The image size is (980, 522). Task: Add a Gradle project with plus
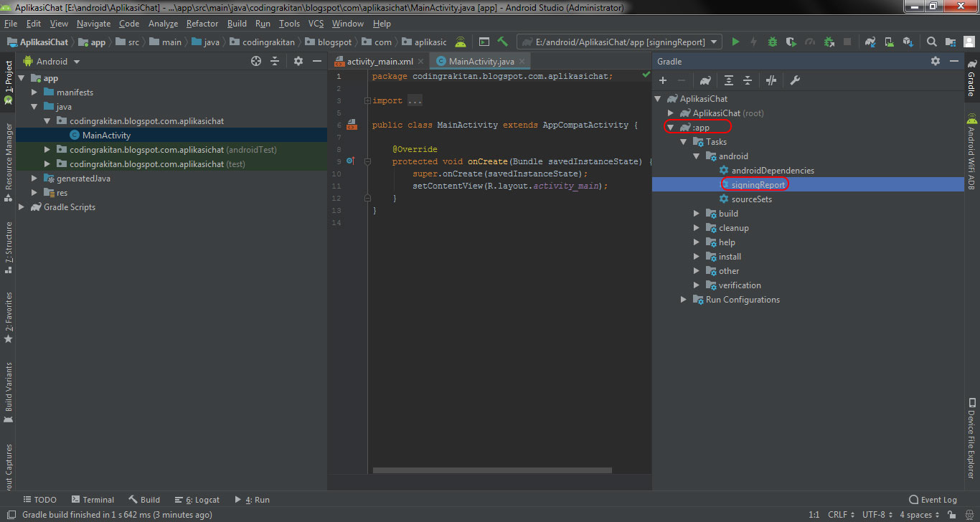[663, 81]
